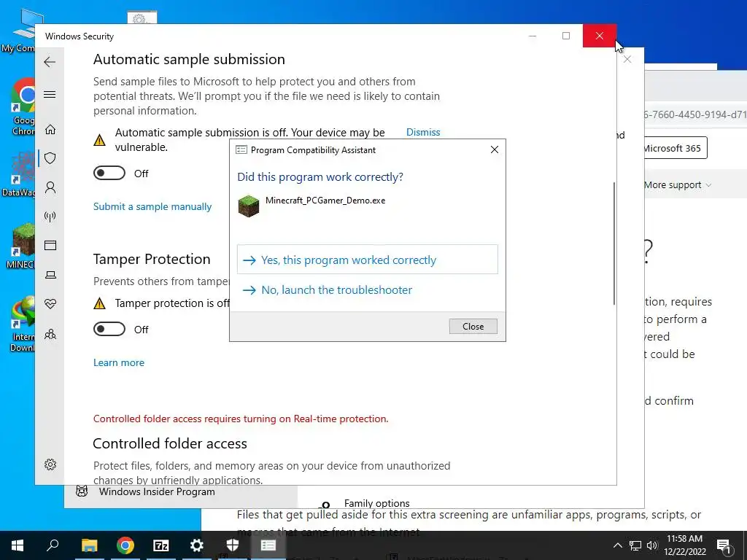The image size is (747, 560).
Task: Open taskbar search
Action: pos(53,545)
